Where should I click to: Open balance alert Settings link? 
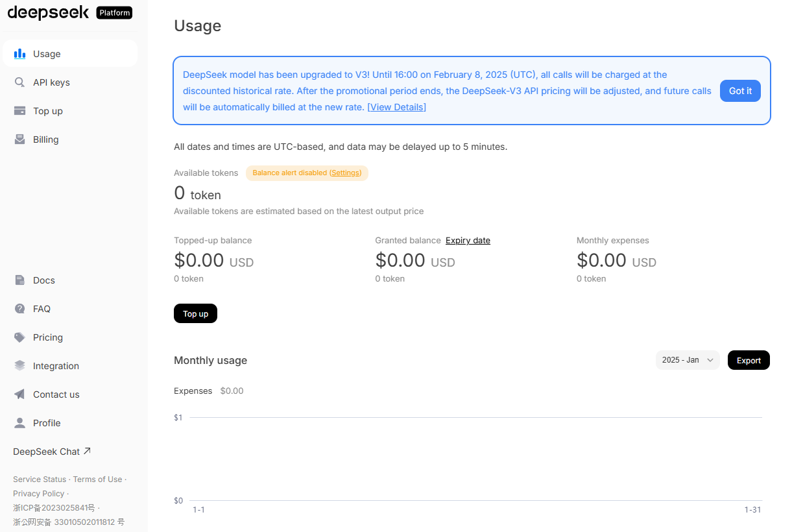(346, 173)
